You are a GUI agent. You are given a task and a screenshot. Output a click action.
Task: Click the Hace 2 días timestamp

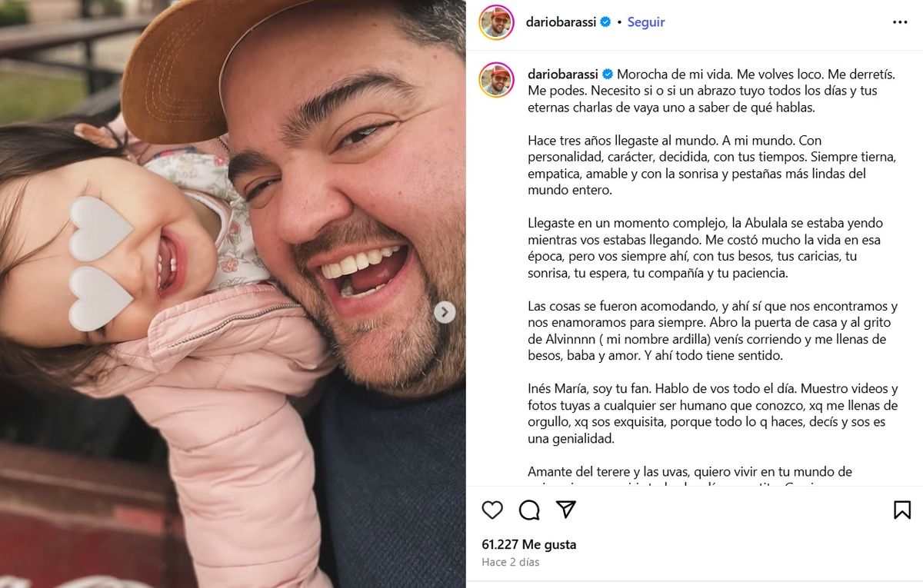point(511,562)
